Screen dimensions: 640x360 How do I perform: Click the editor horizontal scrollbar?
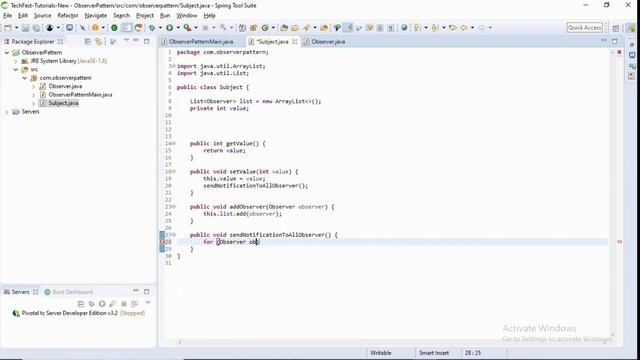393,342
